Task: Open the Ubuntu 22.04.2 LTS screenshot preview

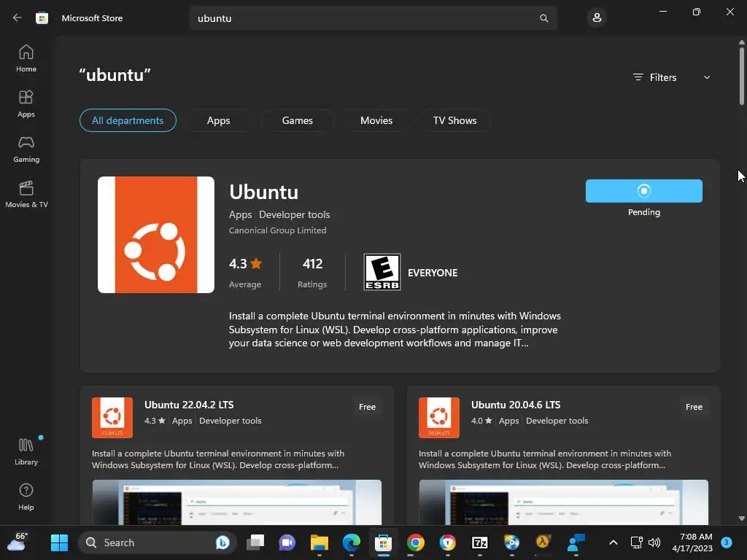Action: point(237,502)
